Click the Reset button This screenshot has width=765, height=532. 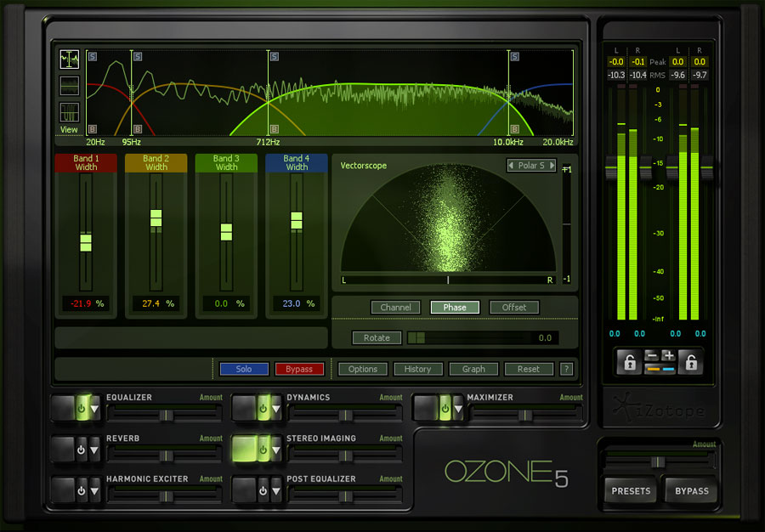[529, 369]
